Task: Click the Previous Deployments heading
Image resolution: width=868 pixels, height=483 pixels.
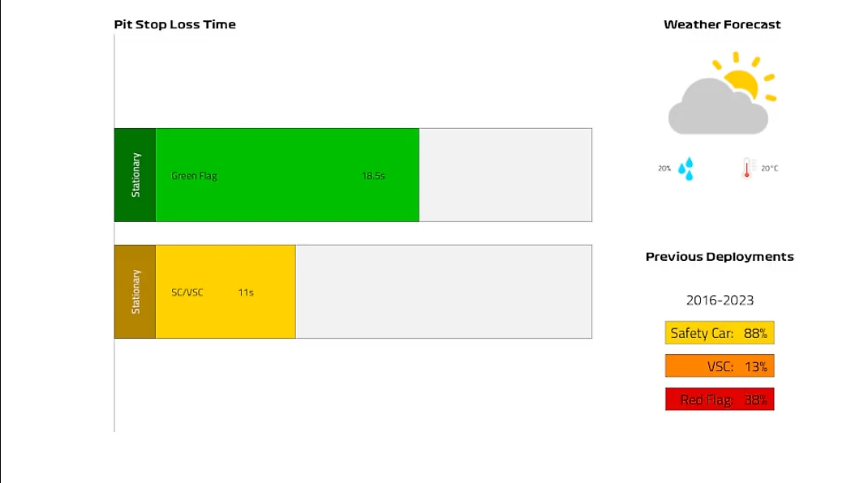Action: point(720,257)
